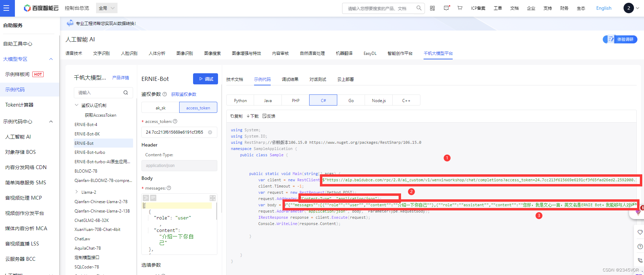644x275 pixels.
Task: Click the compact JSON icon in messages editor
Action: coord(153,198)
